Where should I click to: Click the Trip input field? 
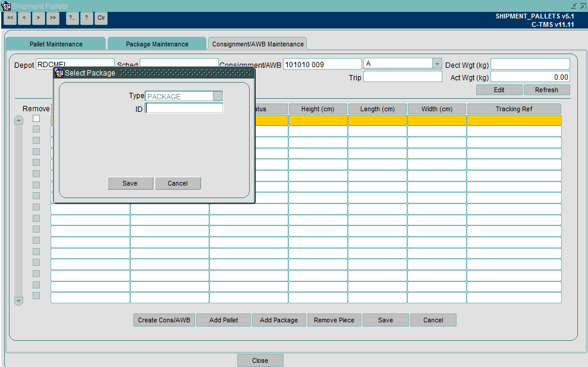[403, 77]
